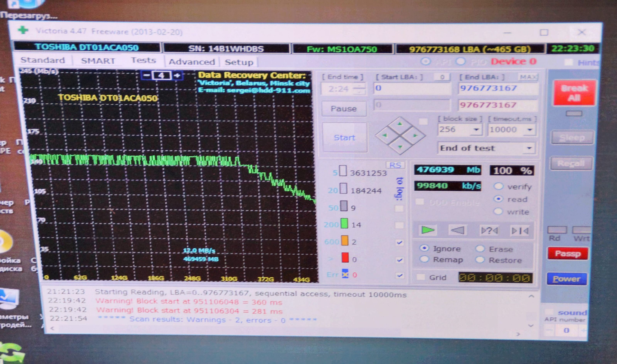The width and height of the screenshot is (617, 364).
Task: Select the Restore error action
Action: 480,260
